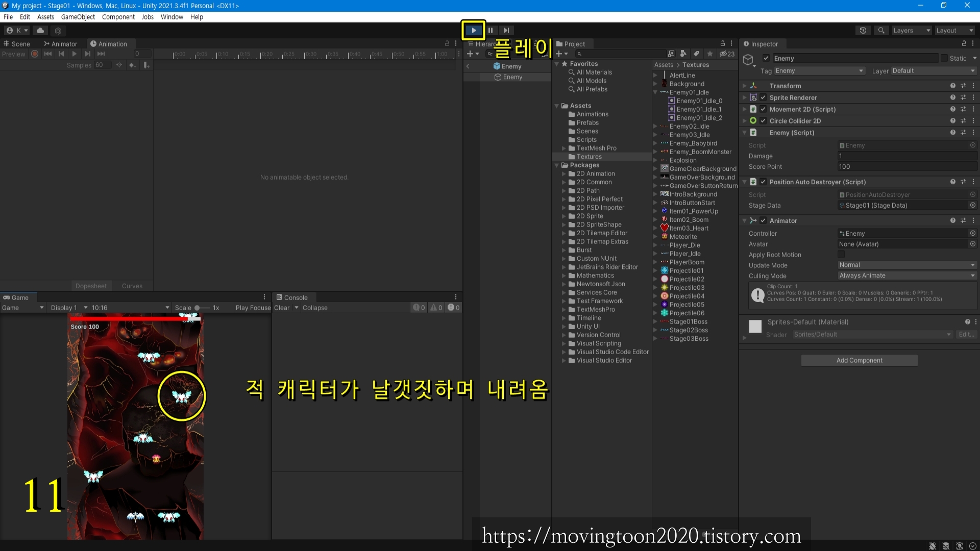Open the Window menu
This screenshot has height=551, width=980.
point(171,17)
